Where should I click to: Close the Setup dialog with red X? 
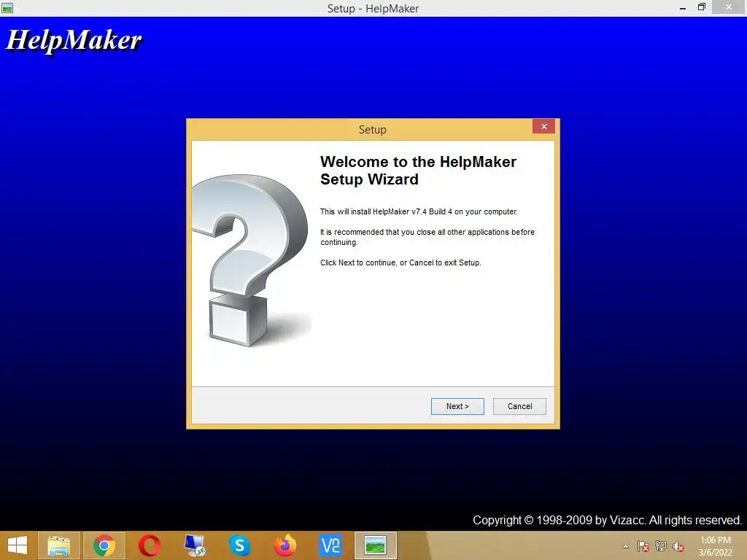point(543,126)
